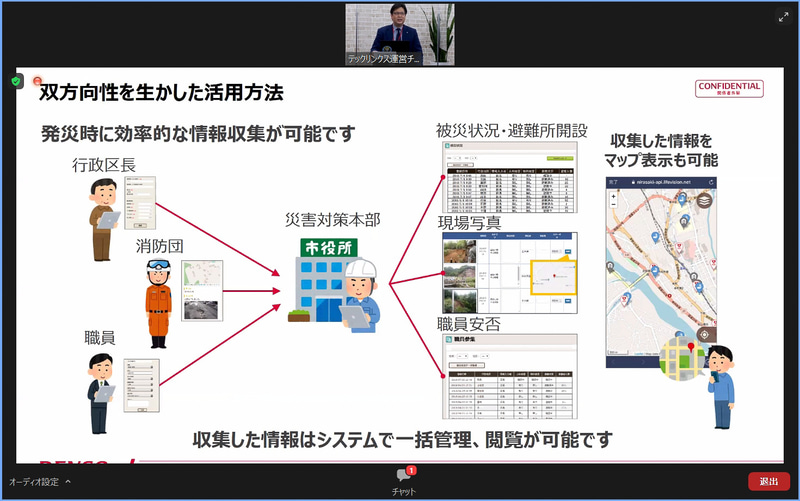Click the CONFIDENTIAL badge on the slide
800x501 pixels.
(x=729, y=89)
